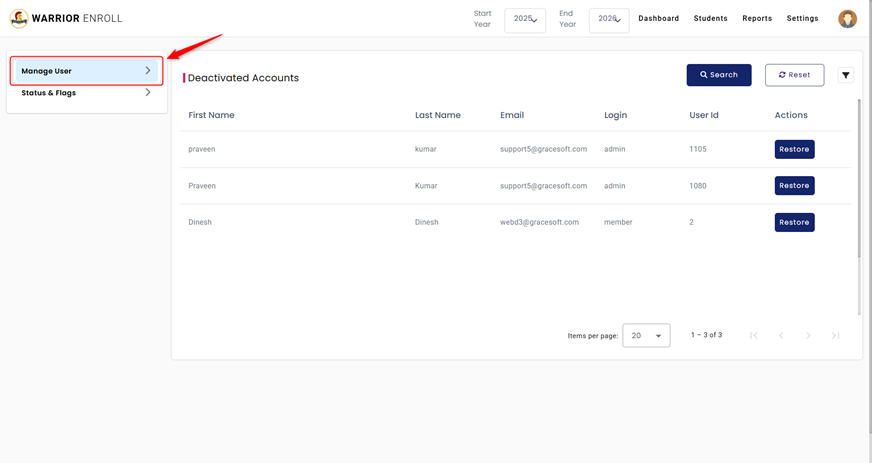Go to the first page of results
Viewport: 872px width, 463px height.
tap(754, 335)
